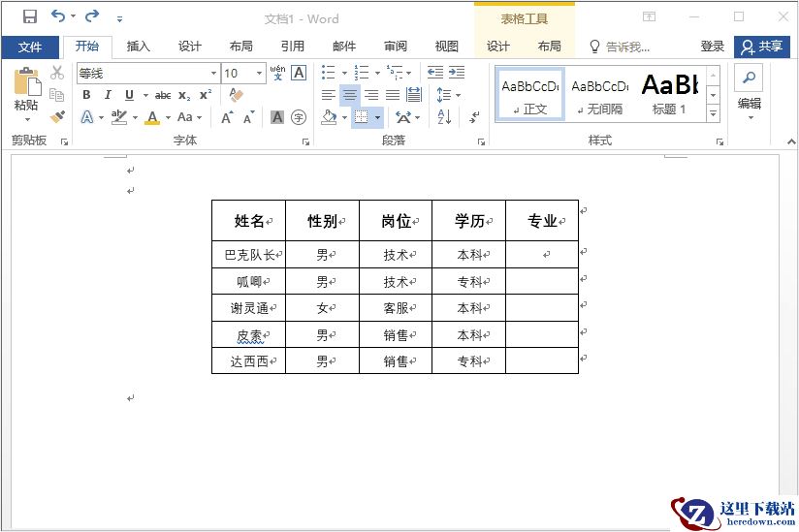Screen dimensions: 799x532
Task: Toggle bold formatting
Action: click(x=86, y=95)
